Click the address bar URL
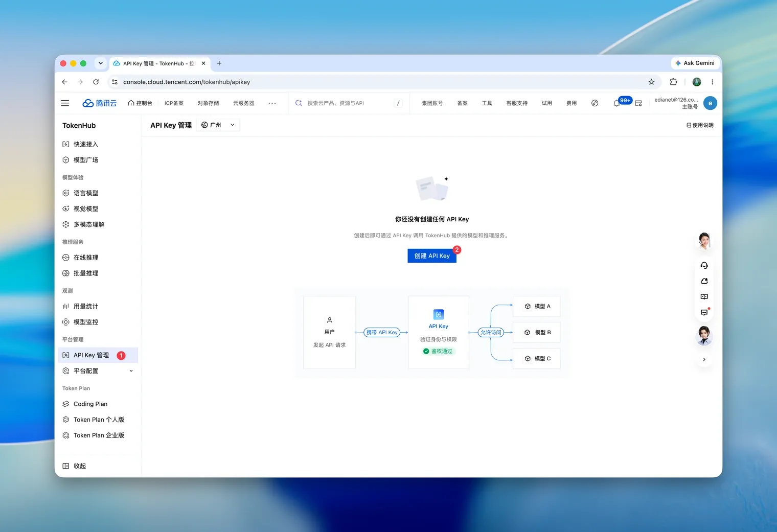 pyautogui.click(x=187, y=82)
